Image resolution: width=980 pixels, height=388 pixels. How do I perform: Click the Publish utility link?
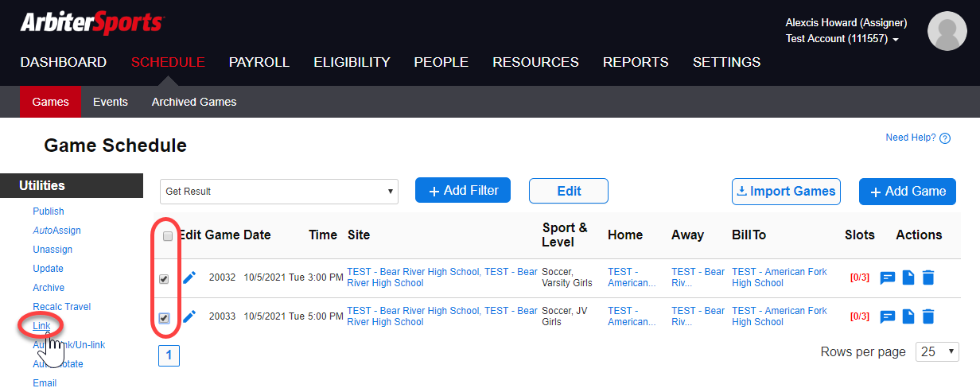[x=49, y=211]
